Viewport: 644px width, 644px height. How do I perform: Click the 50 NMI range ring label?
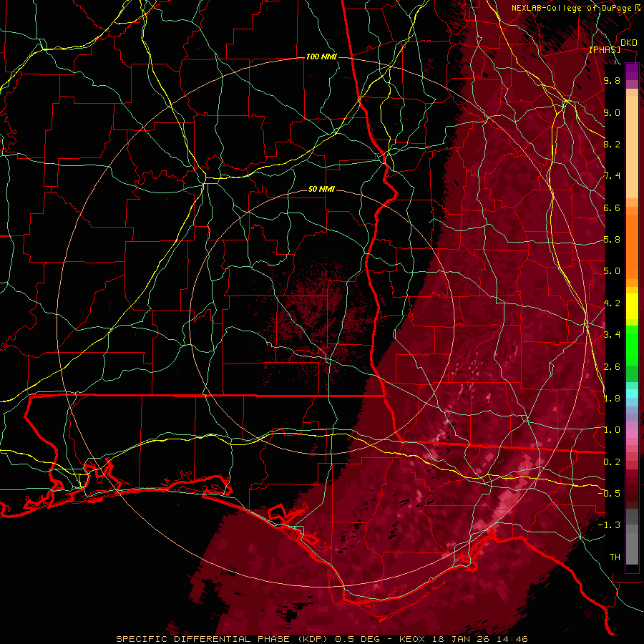[x=321, y=190]
